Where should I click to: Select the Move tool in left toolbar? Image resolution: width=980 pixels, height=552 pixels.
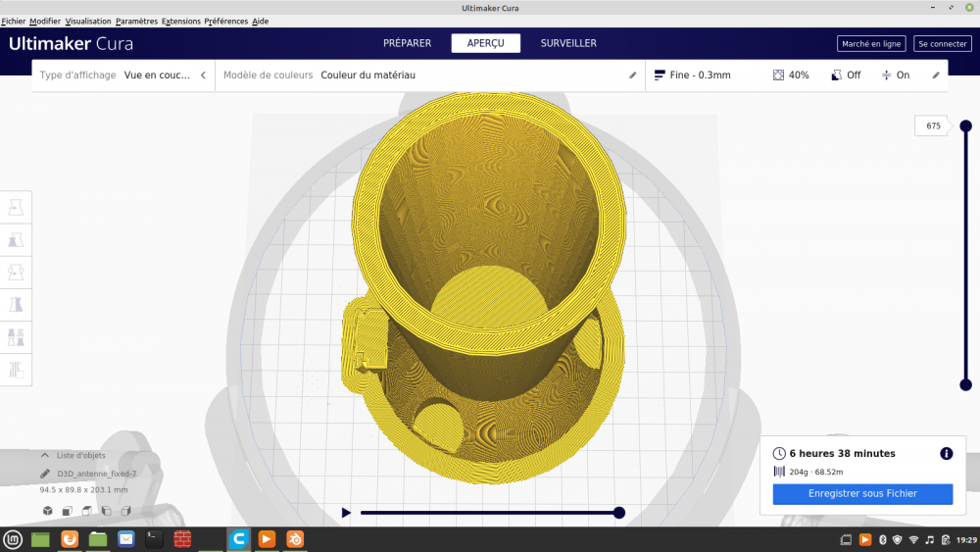coord(16,208)
